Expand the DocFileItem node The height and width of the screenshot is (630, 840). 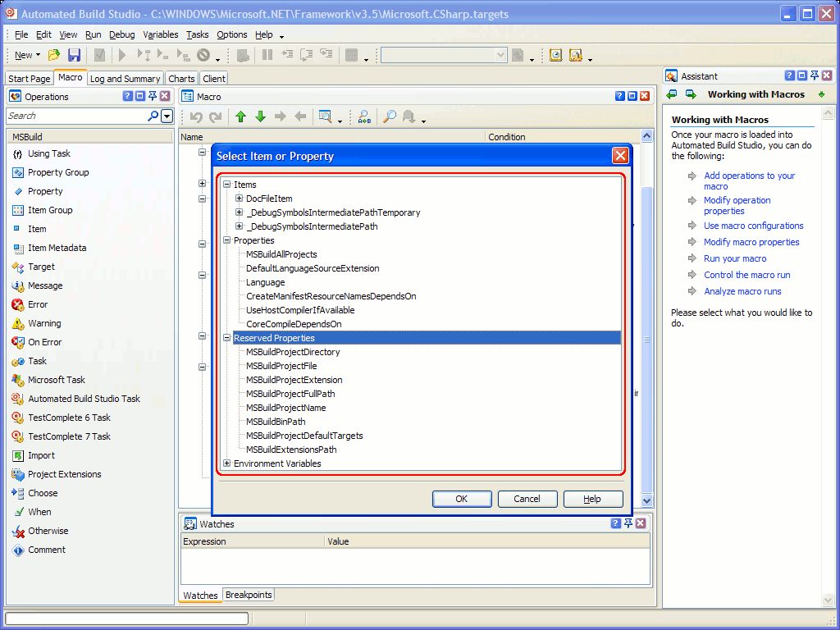coord(240,199)
